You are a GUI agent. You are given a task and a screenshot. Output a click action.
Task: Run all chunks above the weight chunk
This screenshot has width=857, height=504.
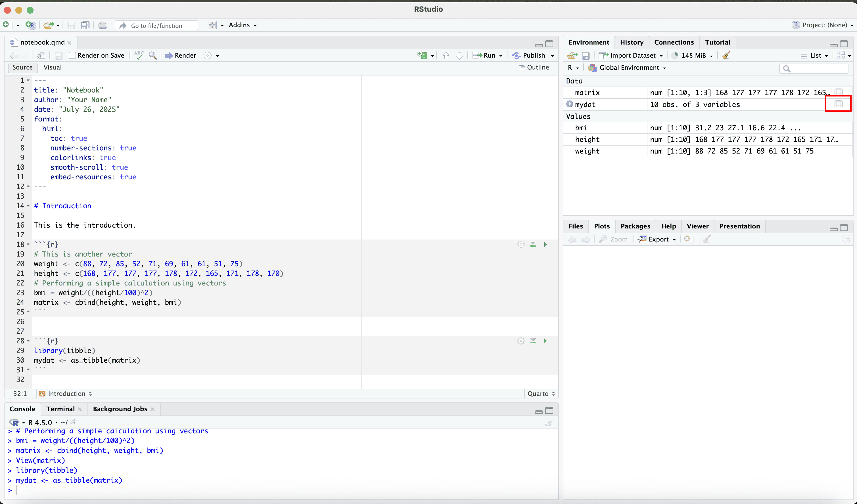click(x=533, y=245)
